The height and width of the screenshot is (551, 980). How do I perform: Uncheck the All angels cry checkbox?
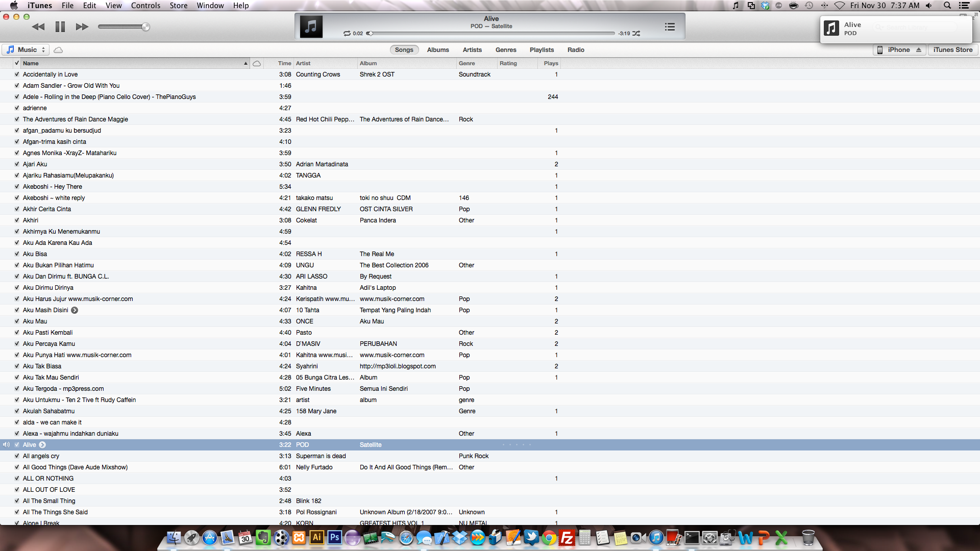click(17, 456)
